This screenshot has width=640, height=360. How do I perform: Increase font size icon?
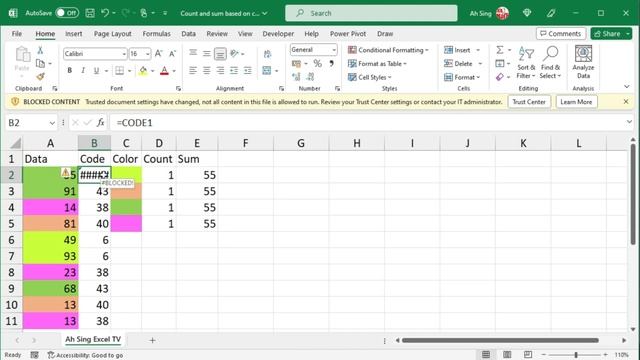[158, 53]
